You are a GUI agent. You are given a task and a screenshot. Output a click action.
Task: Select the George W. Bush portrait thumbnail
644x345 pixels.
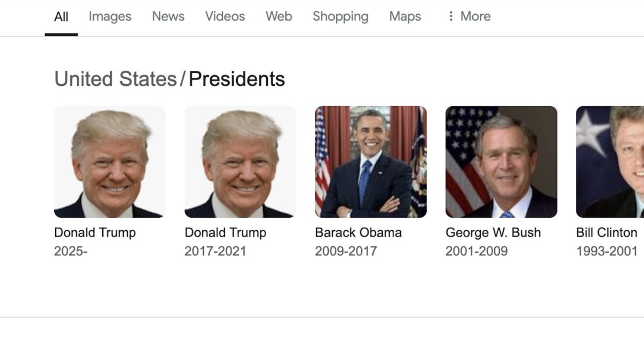(501, 162)
